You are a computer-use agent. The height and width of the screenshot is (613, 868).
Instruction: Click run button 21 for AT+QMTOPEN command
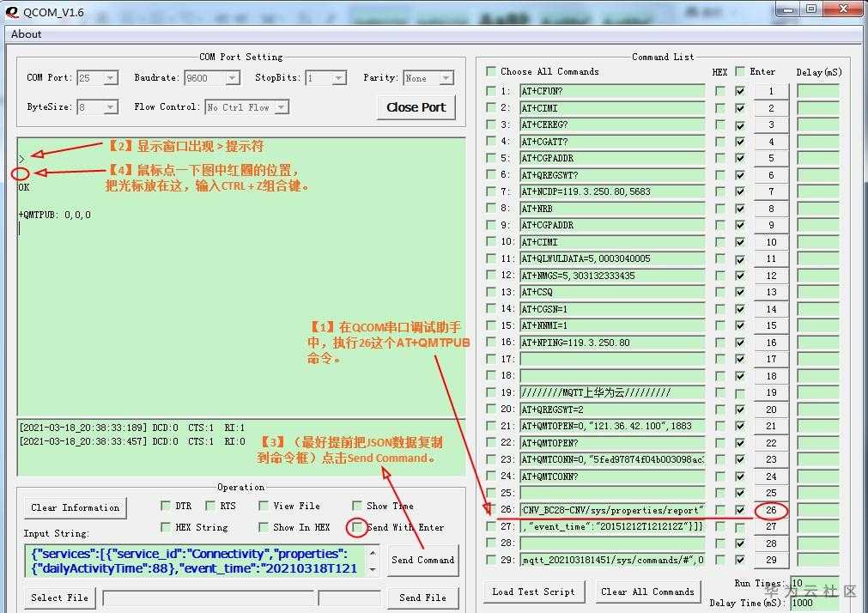coord(771,426)
